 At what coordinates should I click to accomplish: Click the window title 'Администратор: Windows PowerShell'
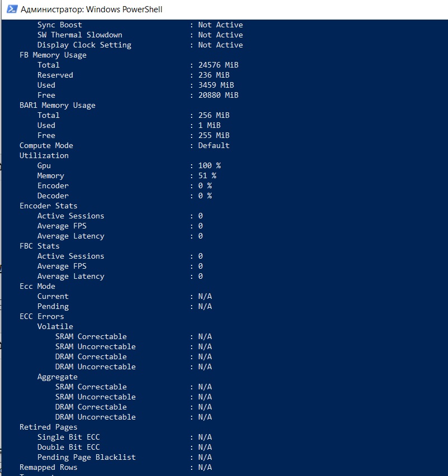[x=92, y=9]
